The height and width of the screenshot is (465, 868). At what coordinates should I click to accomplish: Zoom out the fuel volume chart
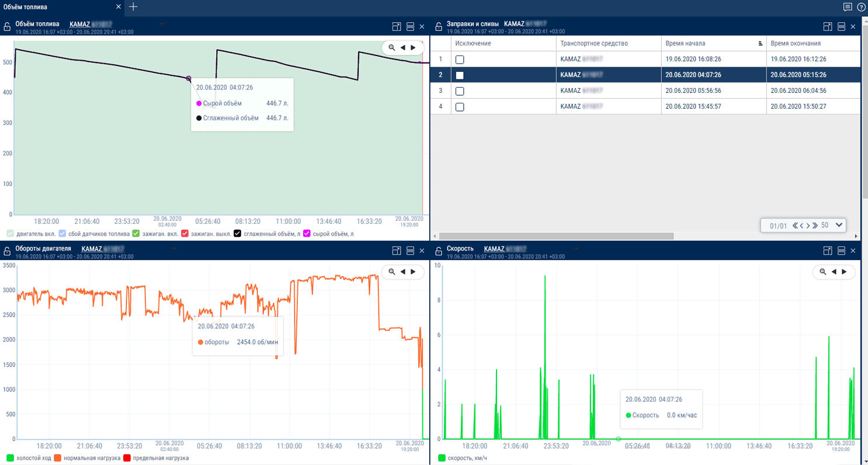[392, 47]
